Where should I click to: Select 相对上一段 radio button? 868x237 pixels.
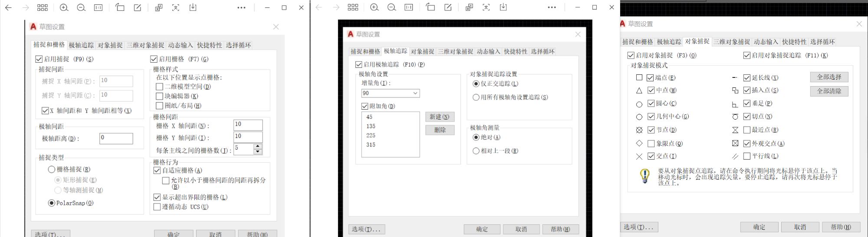click(476, 151)
